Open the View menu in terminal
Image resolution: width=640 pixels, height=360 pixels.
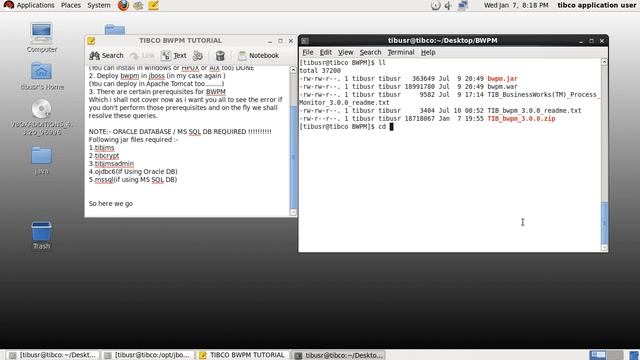[x=345, y=52]
